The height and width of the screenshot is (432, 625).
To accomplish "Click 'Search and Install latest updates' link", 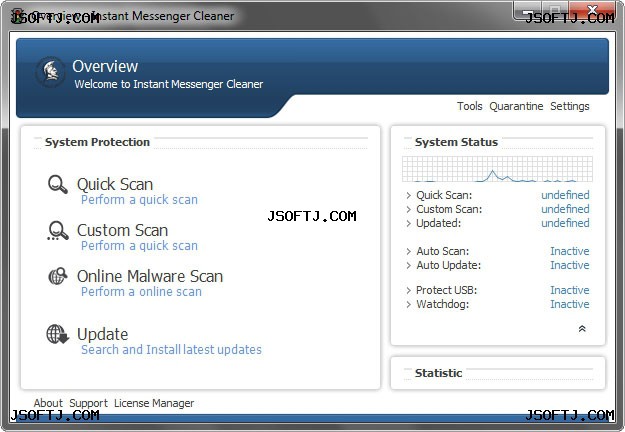I will click(x=171, y=350).
